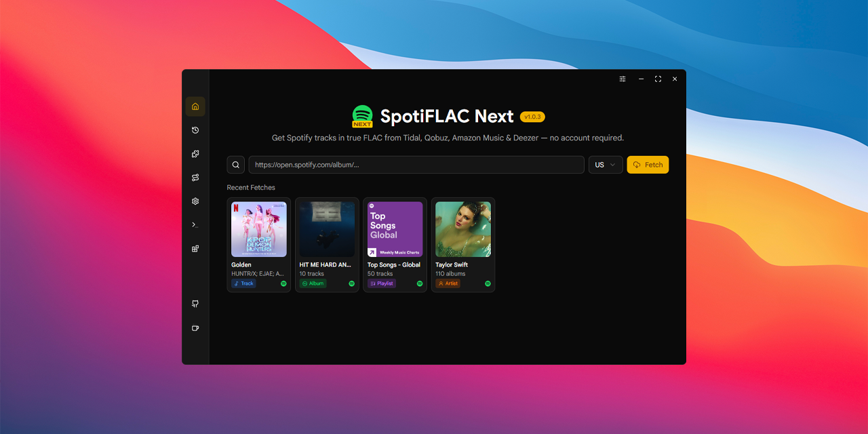Open the track routing icon in sidebar
Screen dimensions: 868x434
tap(195, 177)
